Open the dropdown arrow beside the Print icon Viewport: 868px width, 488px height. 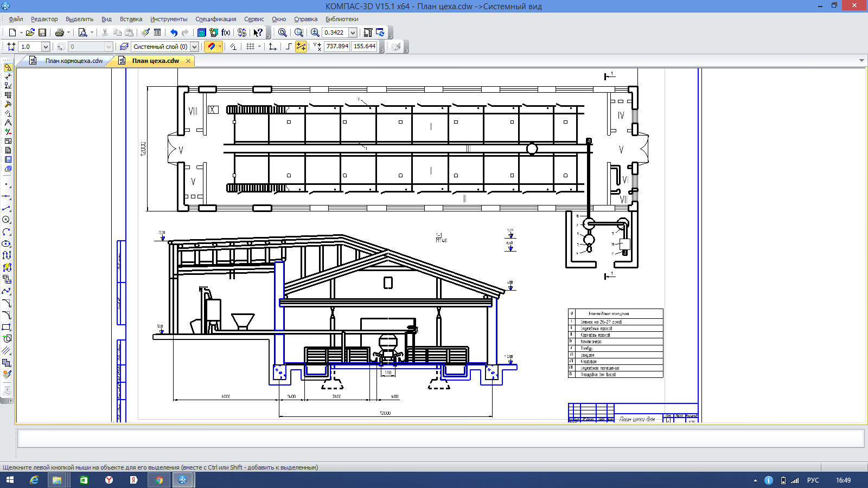[x=68, y=33]
